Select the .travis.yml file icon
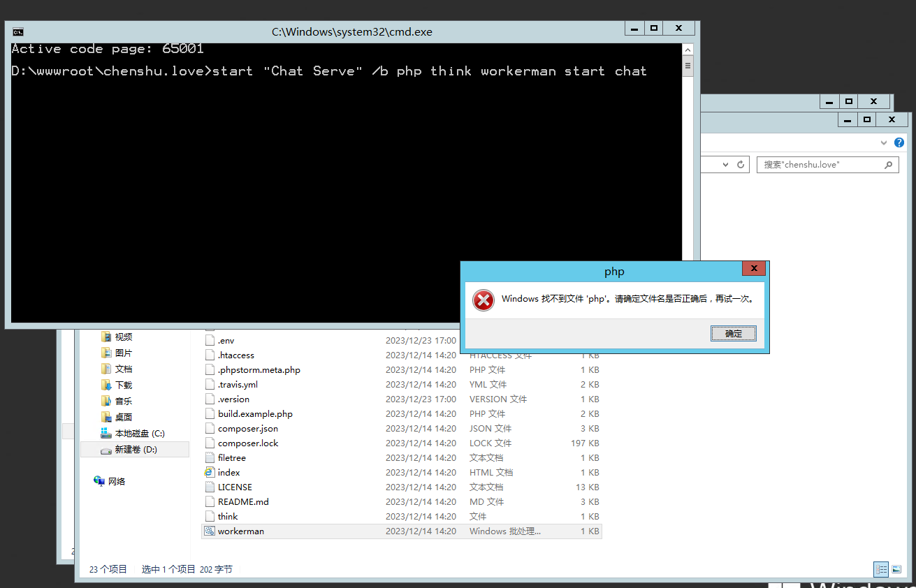The width and height of the screenshot is (916, 588). (x=210, y=385)
